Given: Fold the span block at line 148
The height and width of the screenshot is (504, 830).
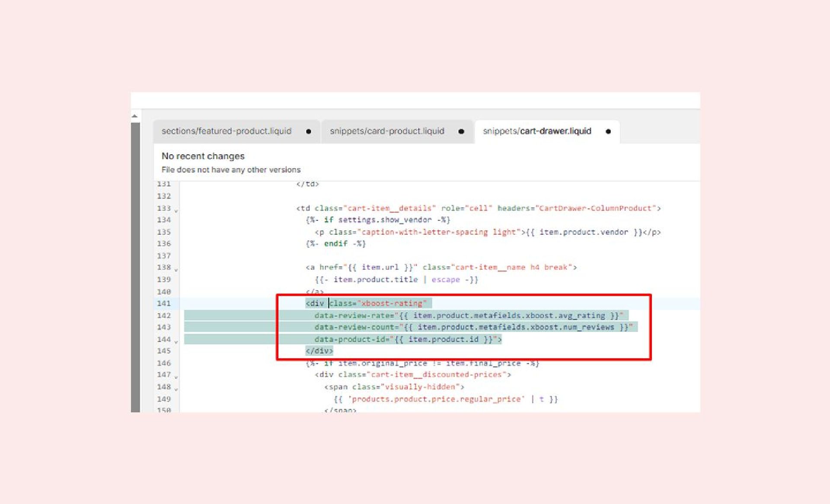Looking at the screenshot, I should 176,389.
